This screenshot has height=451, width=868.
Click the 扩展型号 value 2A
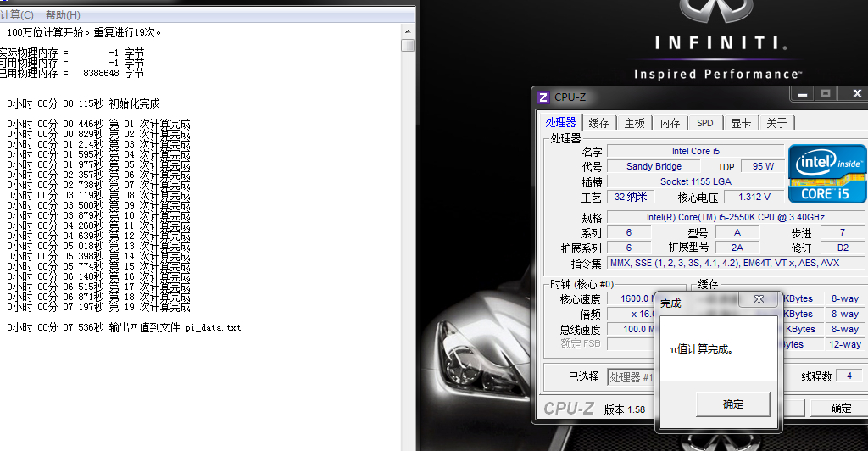pos(737,248)
